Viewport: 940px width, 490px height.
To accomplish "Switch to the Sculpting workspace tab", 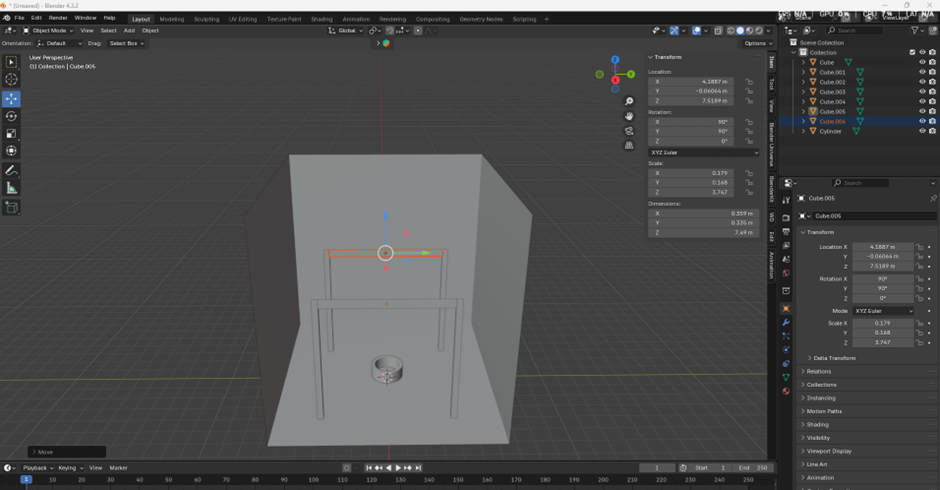I will point(206,18).
